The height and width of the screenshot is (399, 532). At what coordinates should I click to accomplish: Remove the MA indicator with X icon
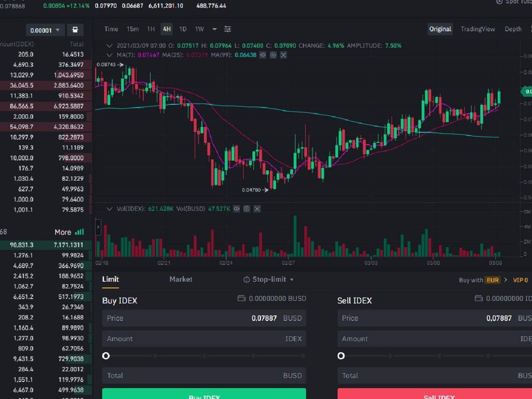[x=283, y=55]
